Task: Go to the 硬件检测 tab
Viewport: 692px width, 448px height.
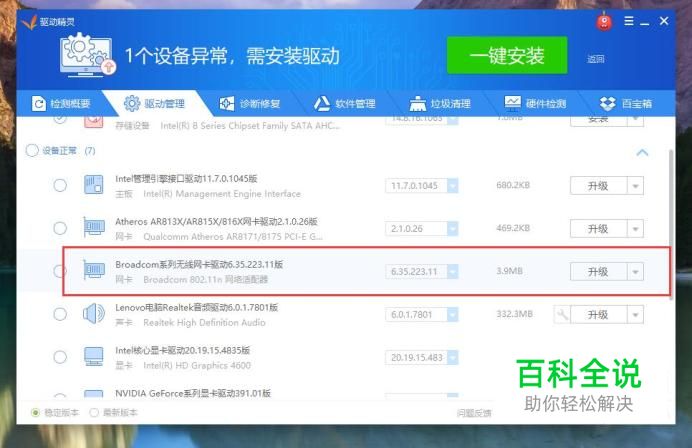Action: click(x=536, y=104)
